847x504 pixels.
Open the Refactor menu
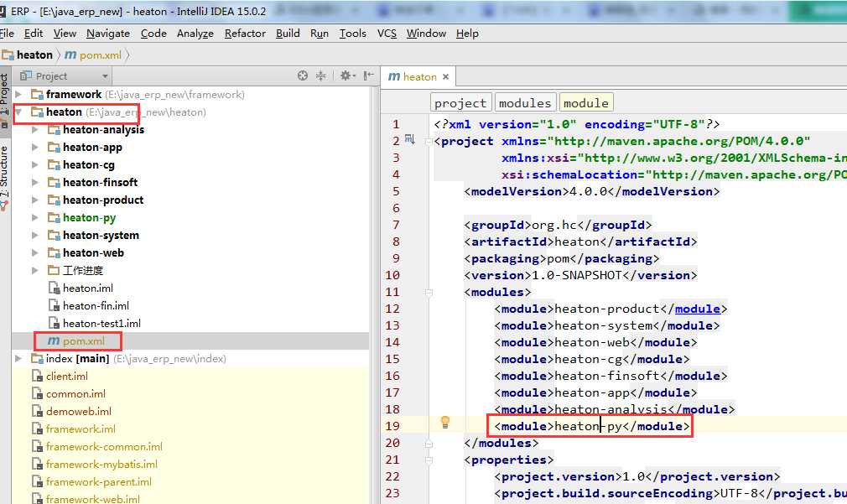click(x=245, y=34)
